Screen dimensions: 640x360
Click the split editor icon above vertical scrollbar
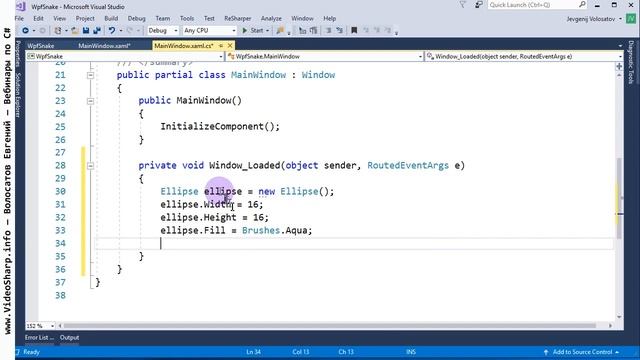click(x=619, y=66)
